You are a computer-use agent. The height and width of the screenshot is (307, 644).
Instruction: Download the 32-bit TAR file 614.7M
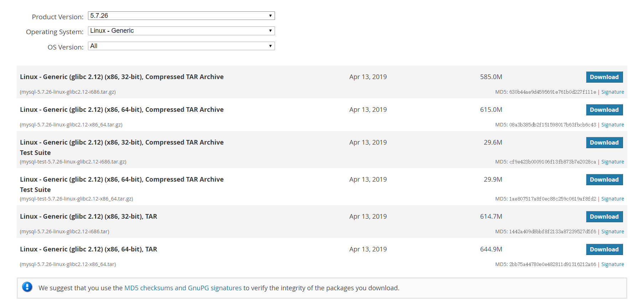604,217
